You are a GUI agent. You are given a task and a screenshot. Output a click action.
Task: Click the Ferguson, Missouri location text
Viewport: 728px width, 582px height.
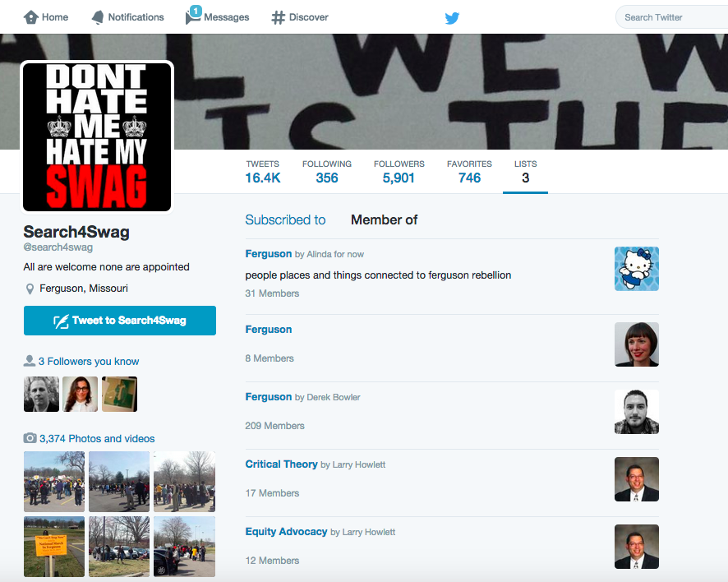[x=84, y=289]
